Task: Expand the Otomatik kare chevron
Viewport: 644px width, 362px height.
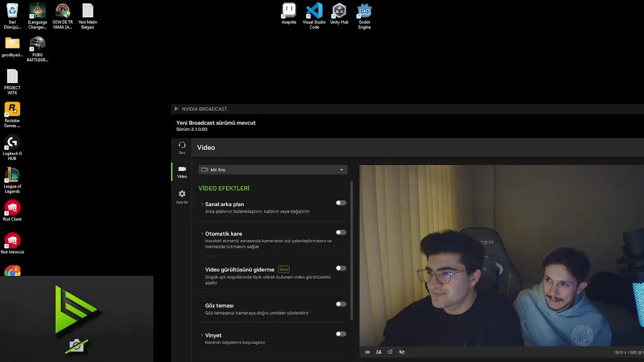Action: point(202,234)
